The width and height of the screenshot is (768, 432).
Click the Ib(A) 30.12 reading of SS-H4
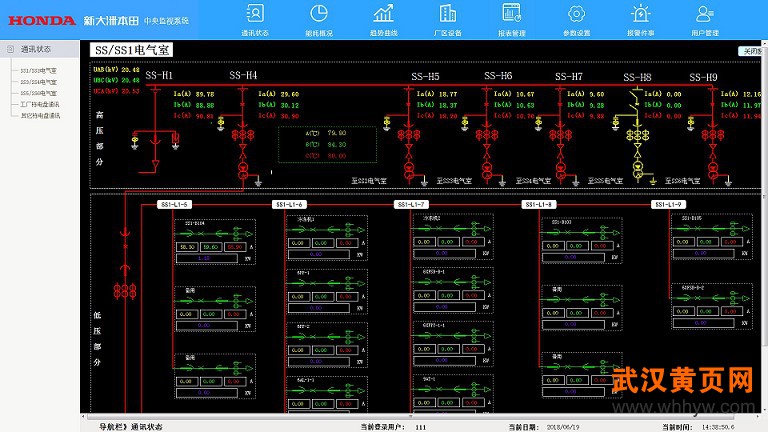[x=279, y=105]
